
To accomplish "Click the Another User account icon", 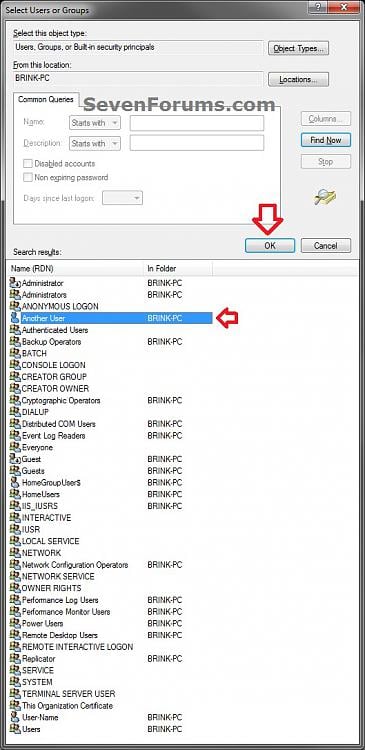I will 15,318.
